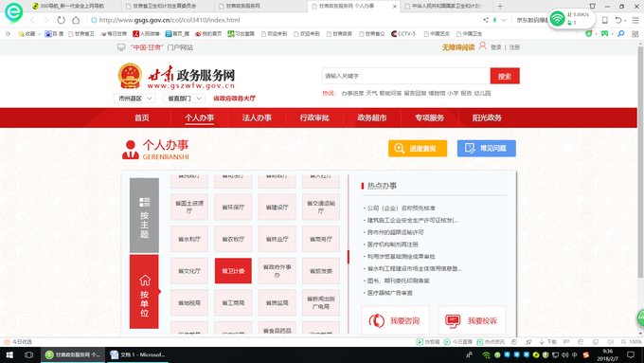Expand the bookmarks bar side arrow
644x363 pixels.
[8, 34]
